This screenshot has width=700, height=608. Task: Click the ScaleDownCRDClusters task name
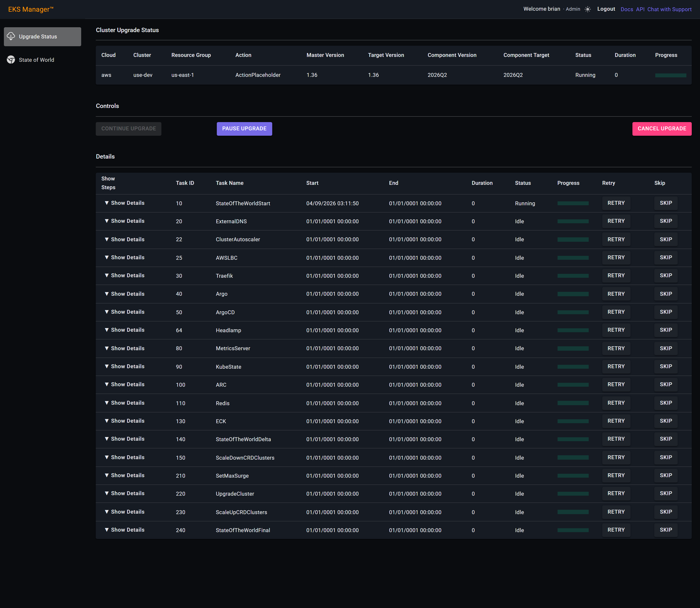point(245,458)
